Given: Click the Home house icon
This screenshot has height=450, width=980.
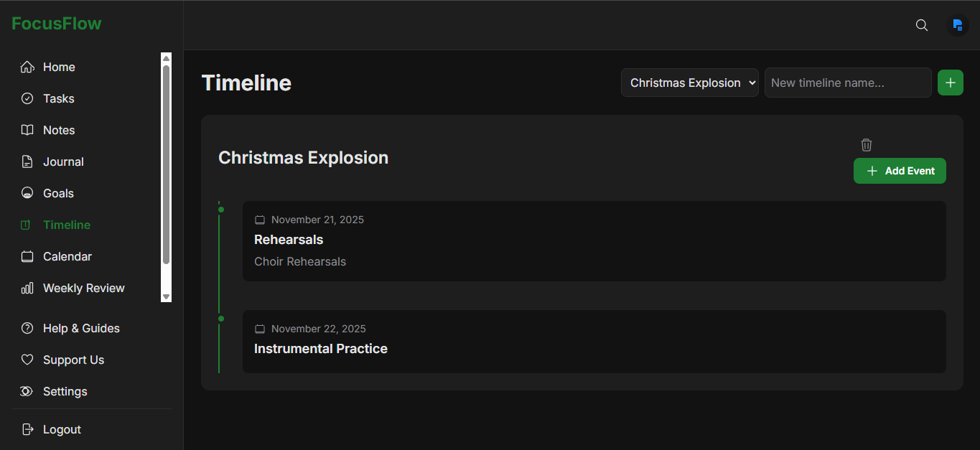Looking at the screenshot, I should (27, 67).
